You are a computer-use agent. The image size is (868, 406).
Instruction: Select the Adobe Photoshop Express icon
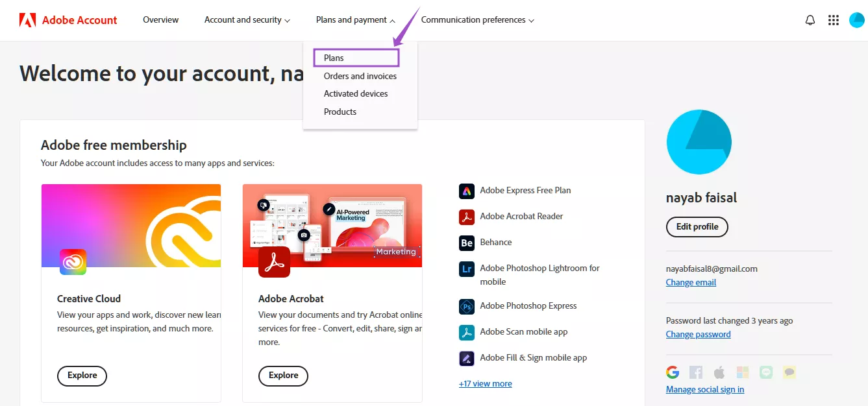(467, 305)
